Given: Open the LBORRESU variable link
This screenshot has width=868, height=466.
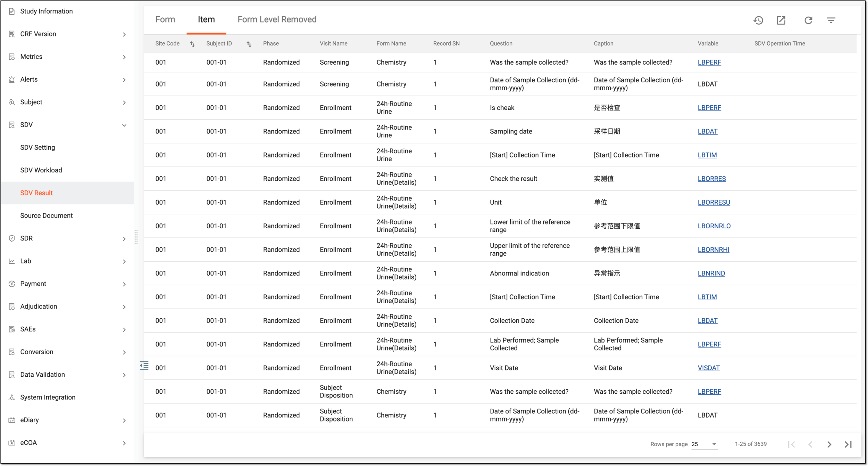Looking at the screenshot, I should click(x=714, y=202).
